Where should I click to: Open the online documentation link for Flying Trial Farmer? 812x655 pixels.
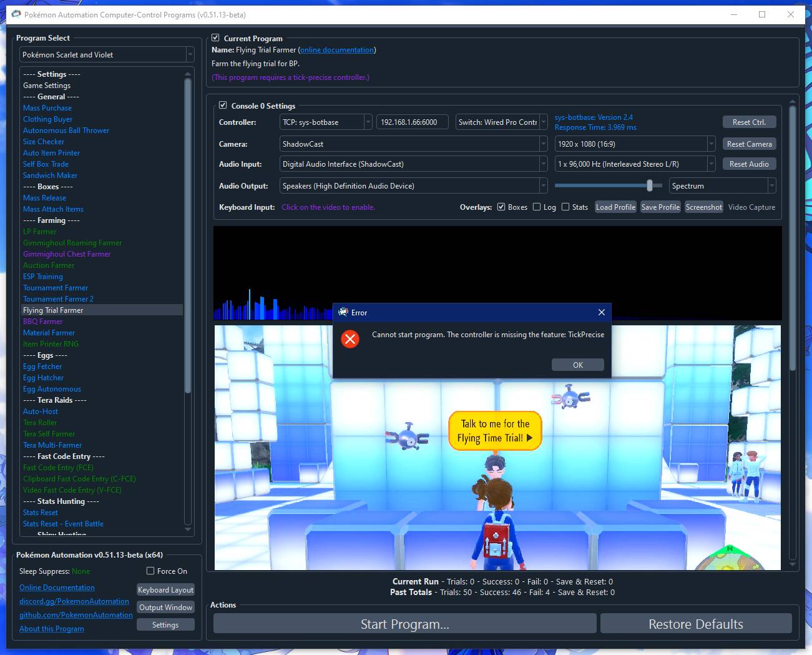tap(337, 50)
